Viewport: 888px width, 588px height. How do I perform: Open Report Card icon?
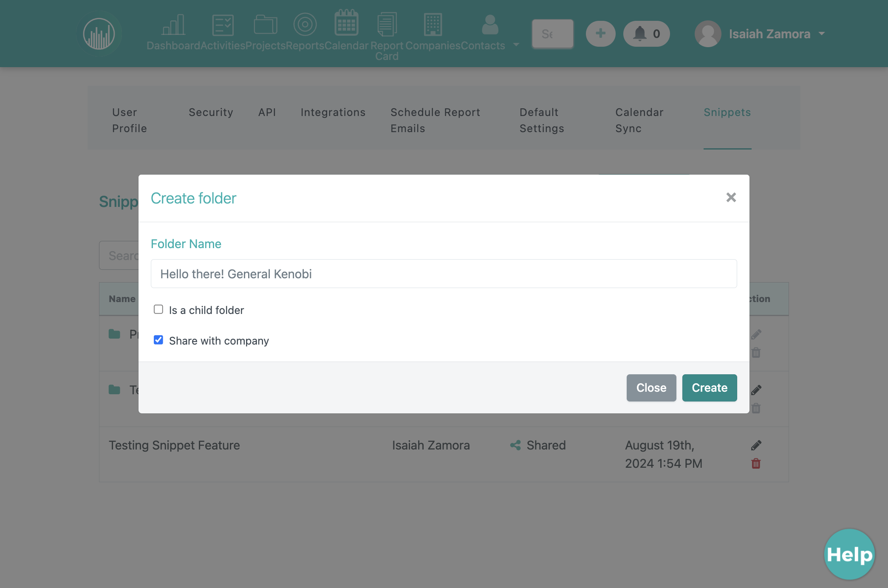(387, 25)
